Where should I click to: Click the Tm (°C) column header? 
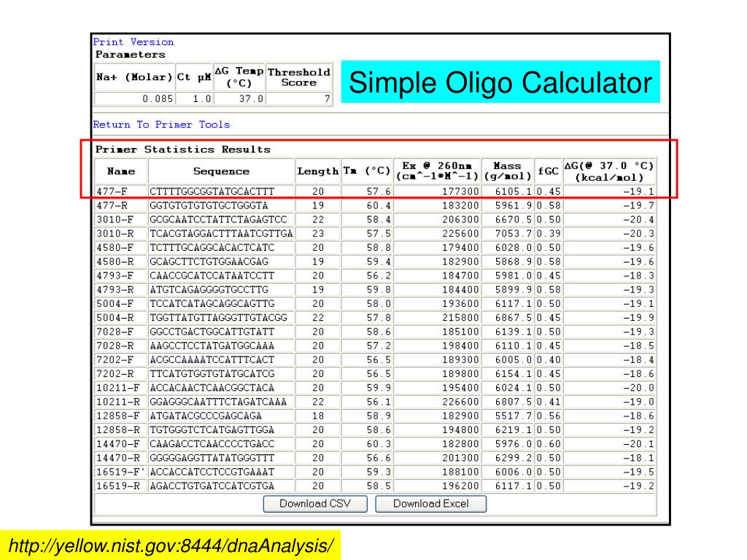(367, 171)
